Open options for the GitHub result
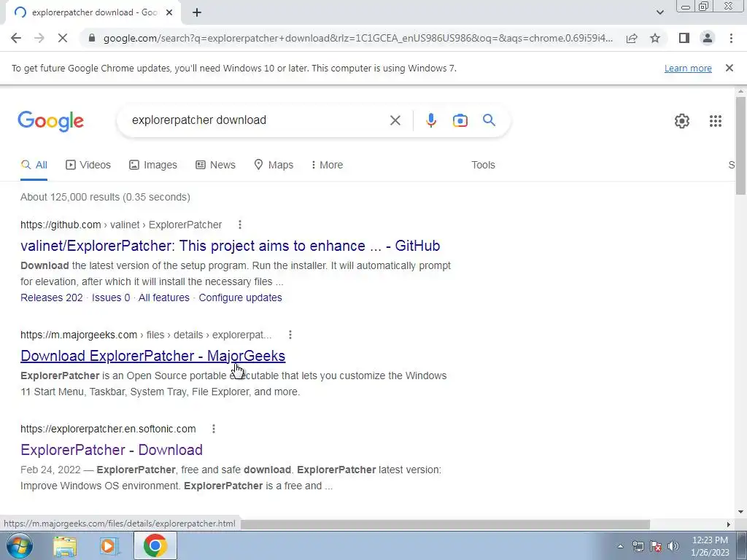This screenshot has height=560, width=747. point(239,225)
